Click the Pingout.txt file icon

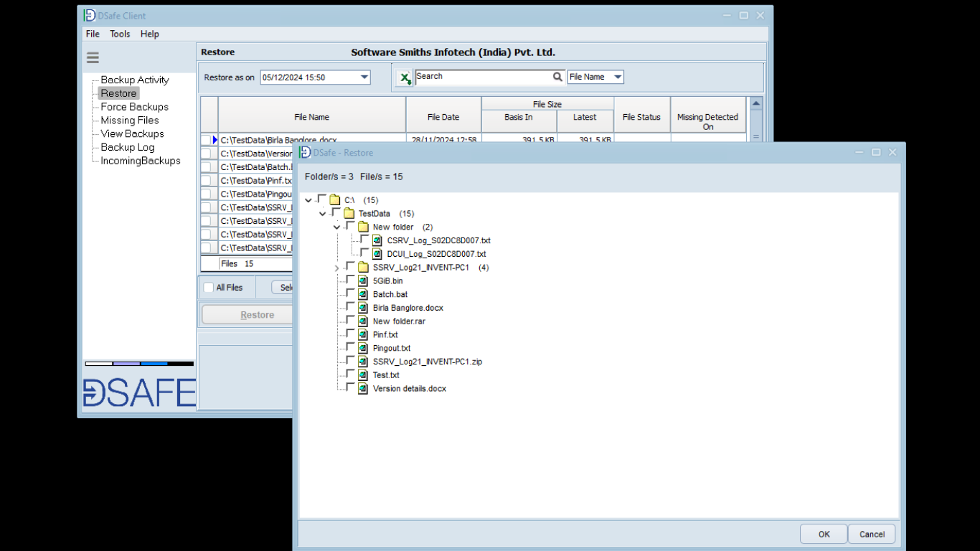363,348
